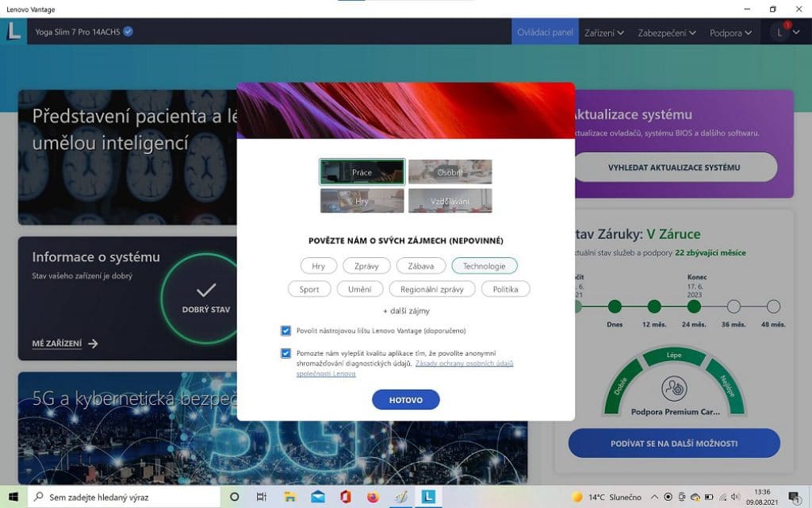Click PODÍVAT SE NA DALŠÍ MOŽNOSTI button
812x508 pixels.
pyautogui.click(x=674, y=443)
